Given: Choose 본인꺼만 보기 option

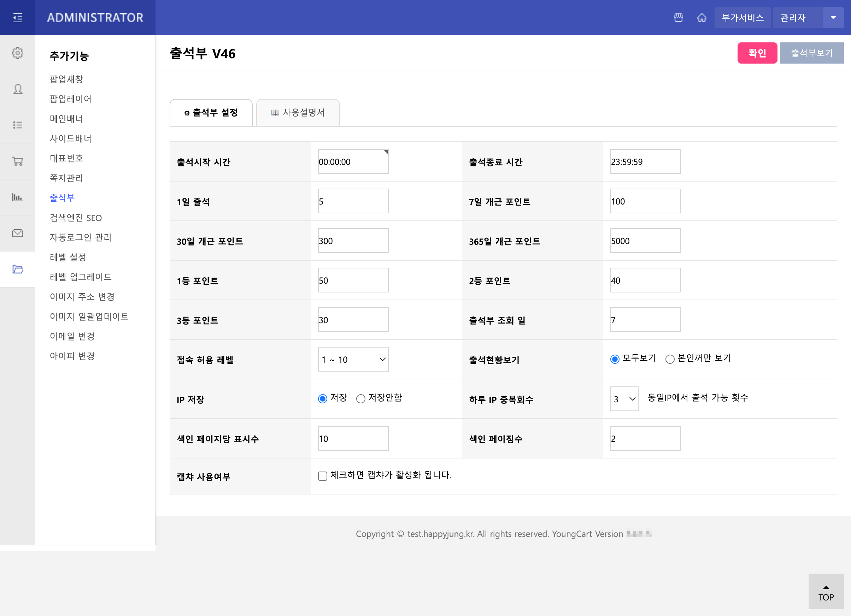Looking at the screenshot, I should tap(670, 359).
